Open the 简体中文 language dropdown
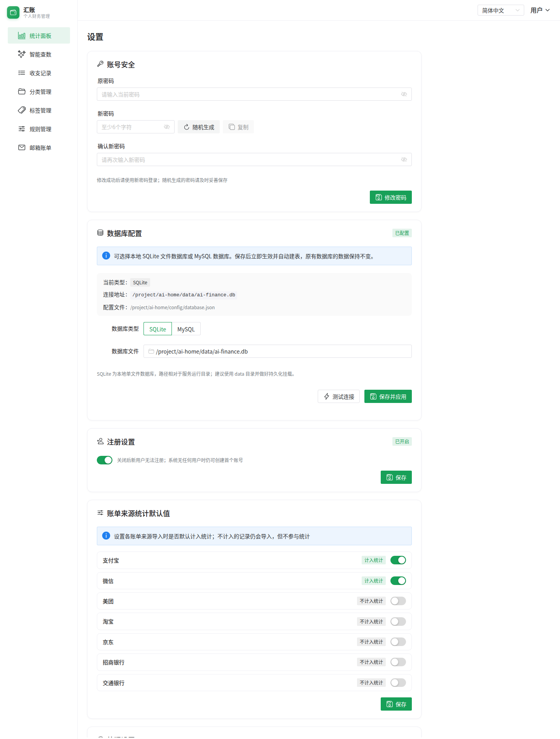This screenshot has height=739, width=560. 501,10
